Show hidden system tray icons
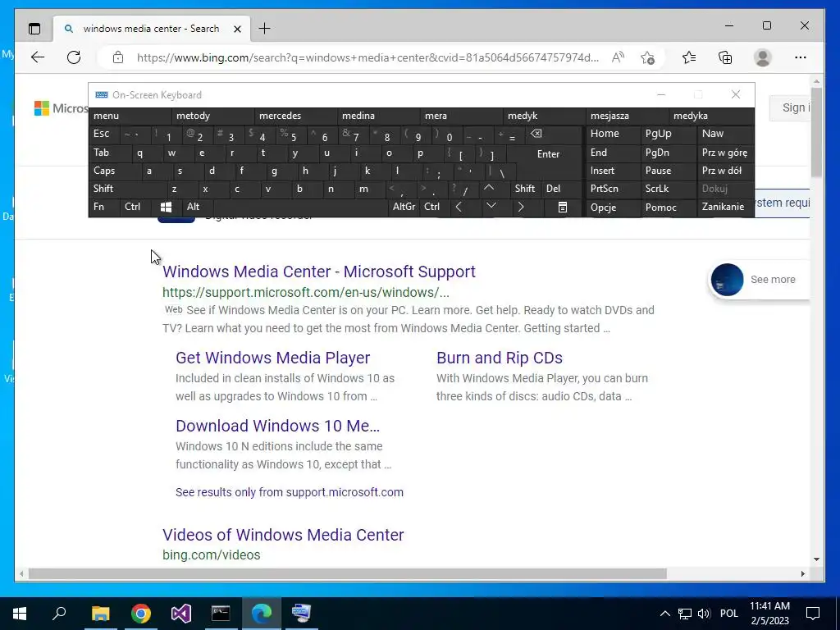 [x=664, y=614]
